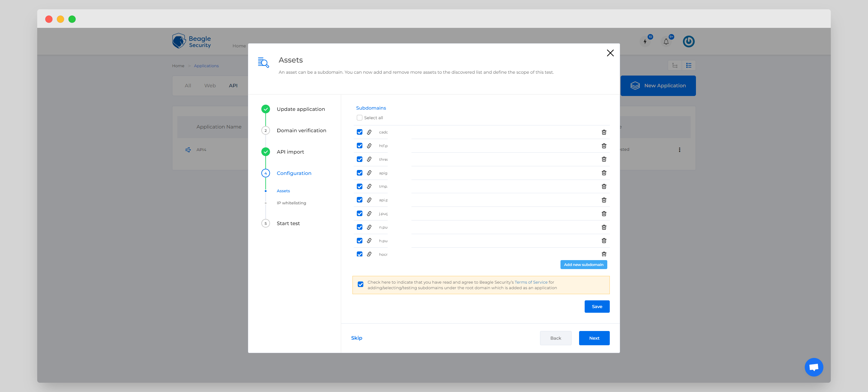
Task: Delete the cadc subdomain row
Action: [x=604, y=132]
